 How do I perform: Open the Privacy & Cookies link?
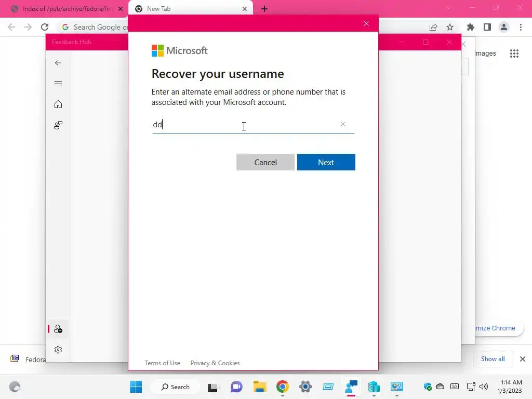pos(215,363)
